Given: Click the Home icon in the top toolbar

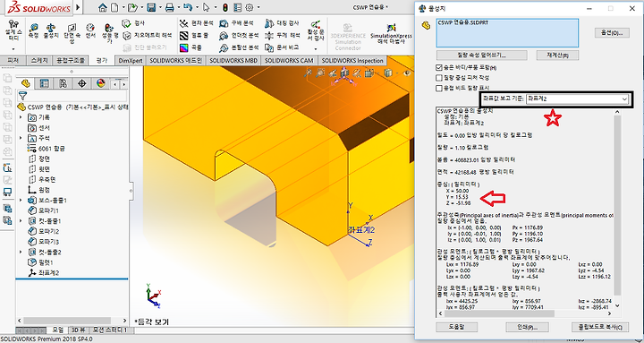Looking at the screenshot, I should pos(103,7).
